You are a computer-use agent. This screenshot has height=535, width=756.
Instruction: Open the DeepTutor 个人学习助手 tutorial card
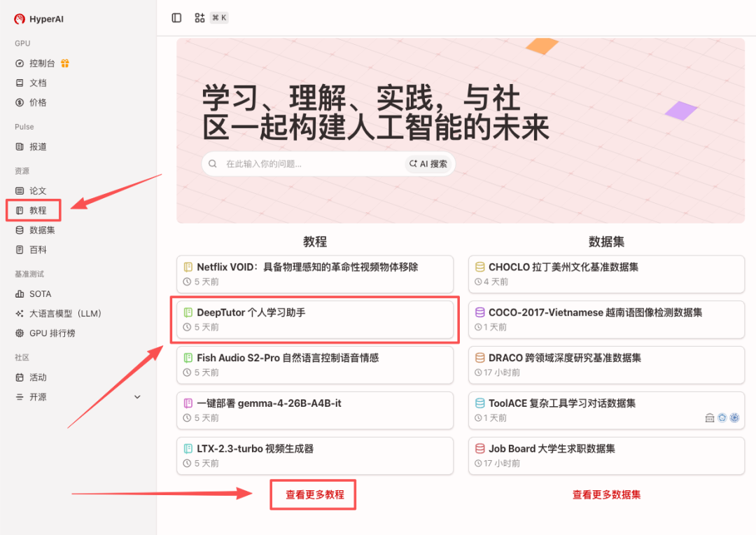point(315,320)
